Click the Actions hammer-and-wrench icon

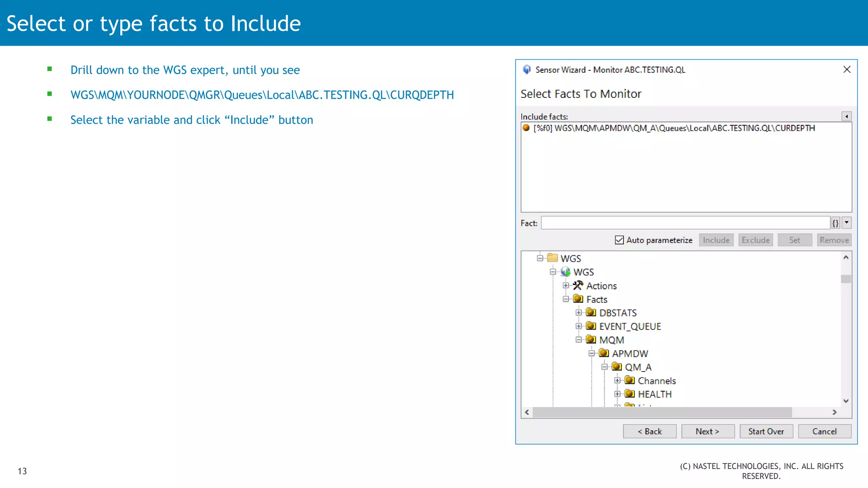point(578,286)
